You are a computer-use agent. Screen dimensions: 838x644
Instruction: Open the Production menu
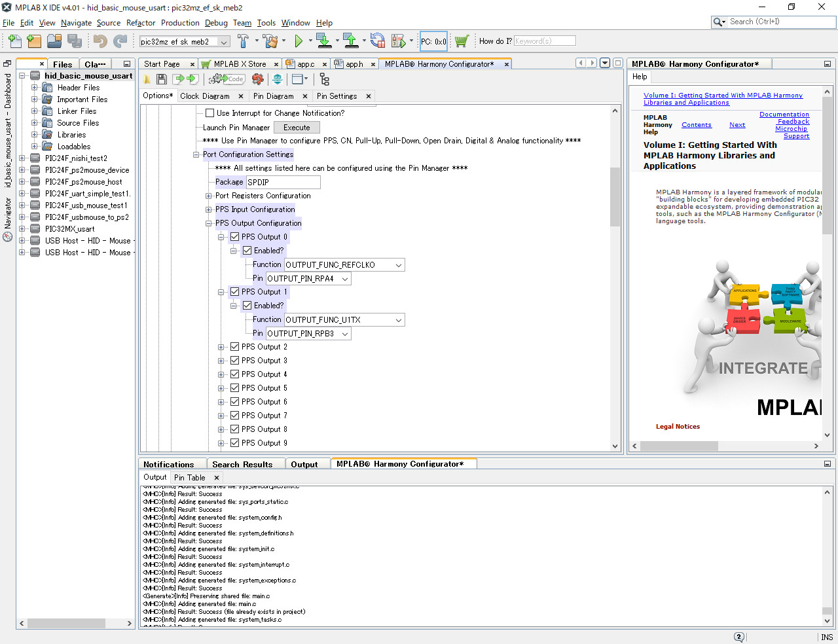(x=180, y=23)
